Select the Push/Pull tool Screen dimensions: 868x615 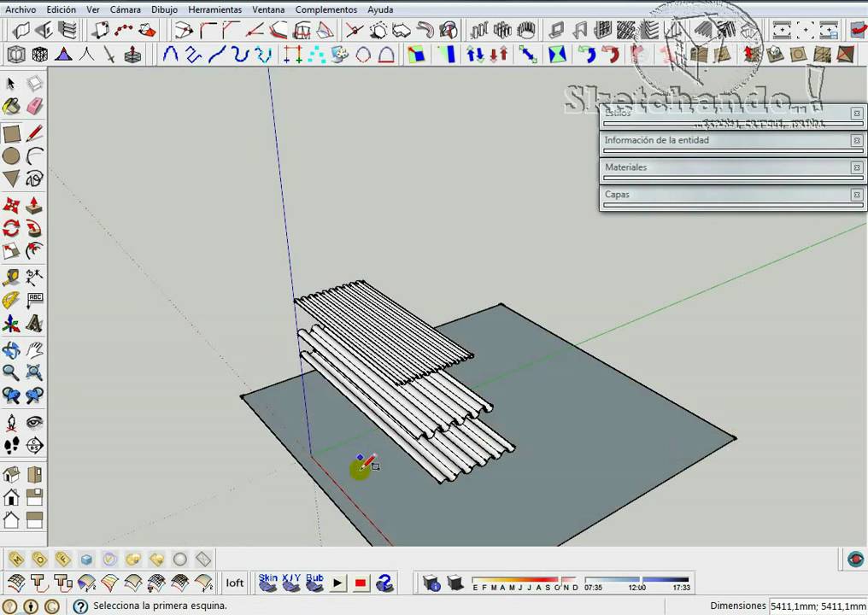coord(34,205)
